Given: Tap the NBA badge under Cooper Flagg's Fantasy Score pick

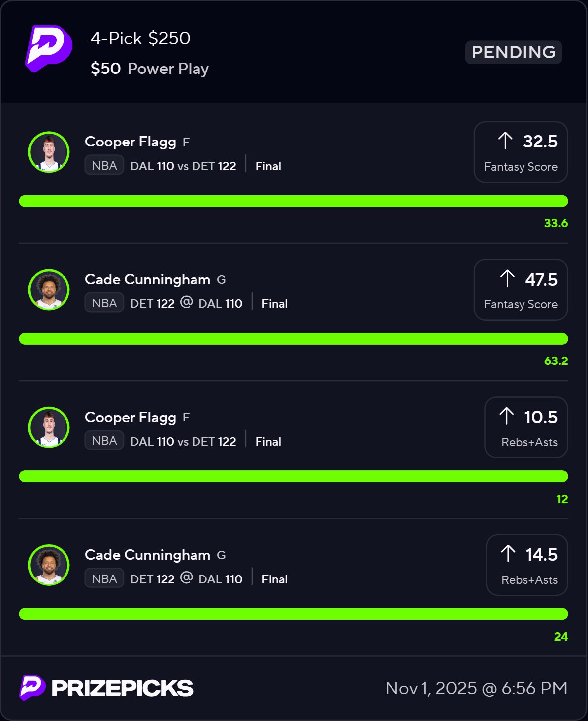Looking at the screenshot, I should 104,165.
